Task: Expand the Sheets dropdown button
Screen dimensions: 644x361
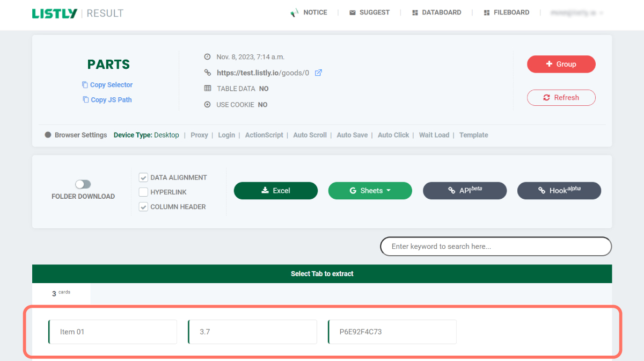Action: (x=370, y=191)
